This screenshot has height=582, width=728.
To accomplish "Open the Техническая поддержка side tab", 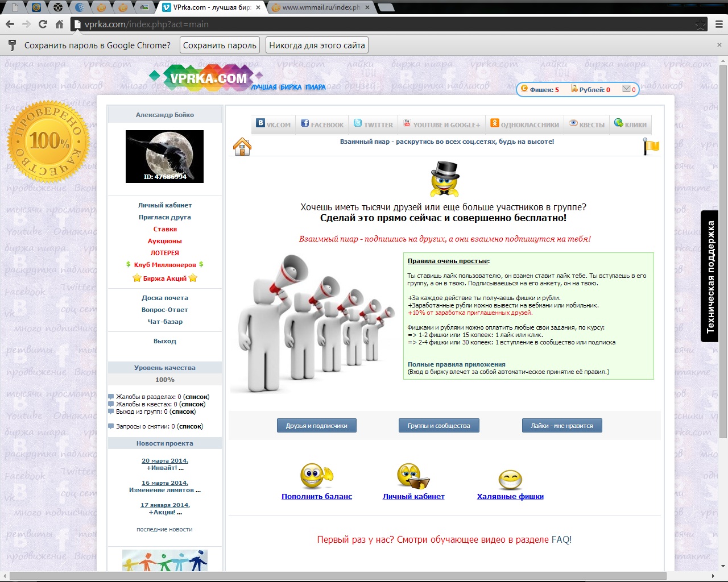I will click(x=710, y=277).
